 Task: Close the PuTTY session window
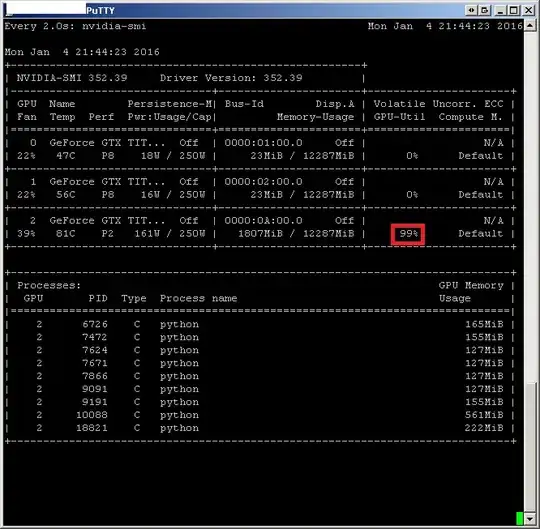coord(528,10)
